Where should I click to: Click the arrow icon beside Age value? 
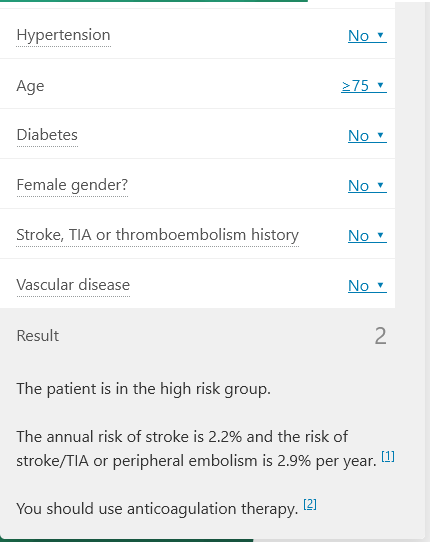[x=380, y=85]
